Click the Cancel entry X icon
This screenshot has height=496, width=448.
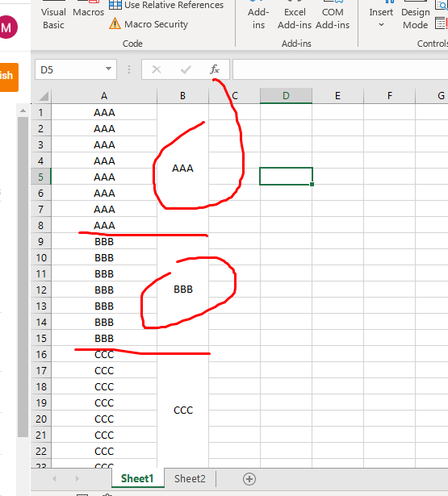(x=157, y=69)
